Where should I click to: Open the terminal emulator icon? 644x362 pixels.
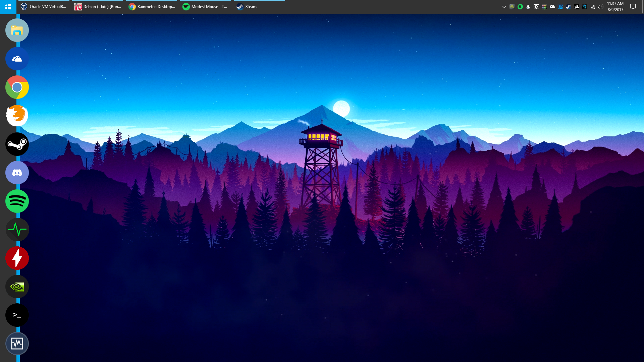click(17, 315)
